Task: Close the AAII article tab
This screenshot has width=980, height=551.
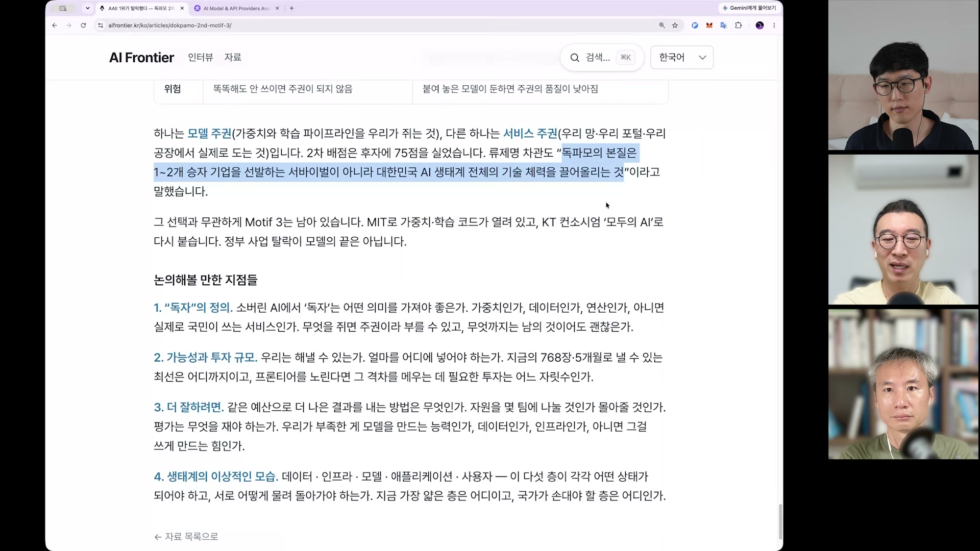Action: [x=182, y=8]
